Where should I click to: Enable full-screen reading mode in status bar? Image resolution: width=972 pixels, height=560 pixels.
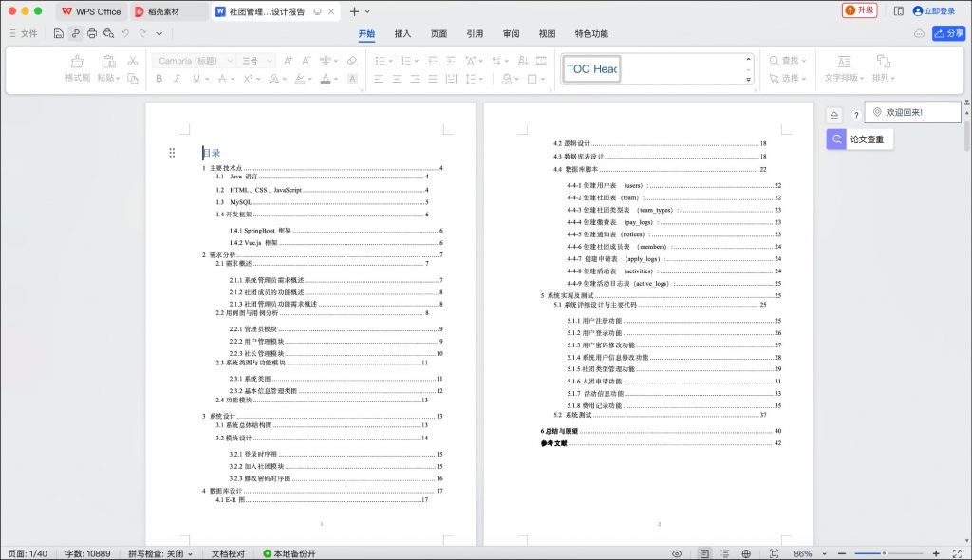774,553
